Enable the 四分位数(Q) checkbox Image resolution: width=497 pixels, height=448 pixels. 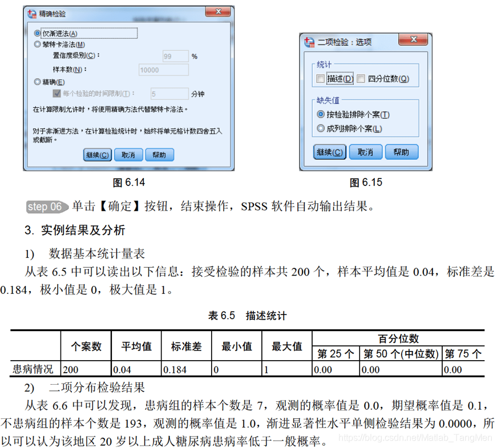point(361,78)
